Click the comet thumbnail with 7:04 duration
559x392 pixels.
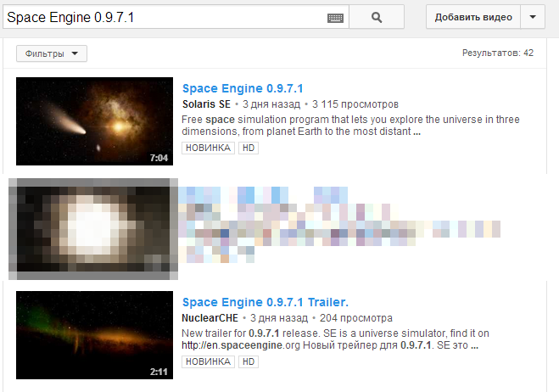click(94, 121)
